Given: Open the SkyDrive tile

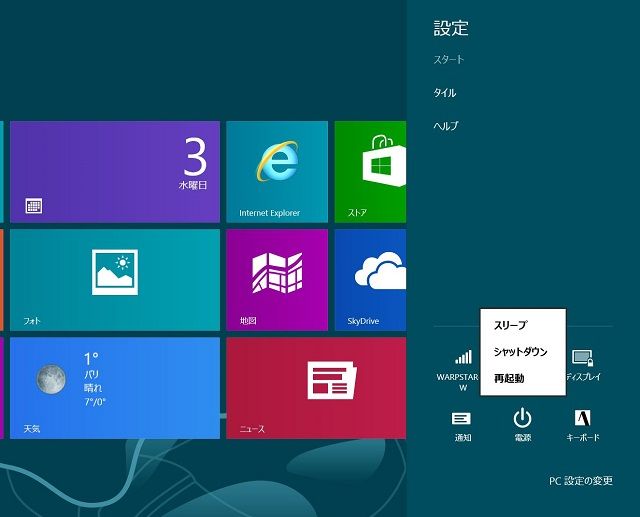Looking at the screenshot, I should 370,280.
